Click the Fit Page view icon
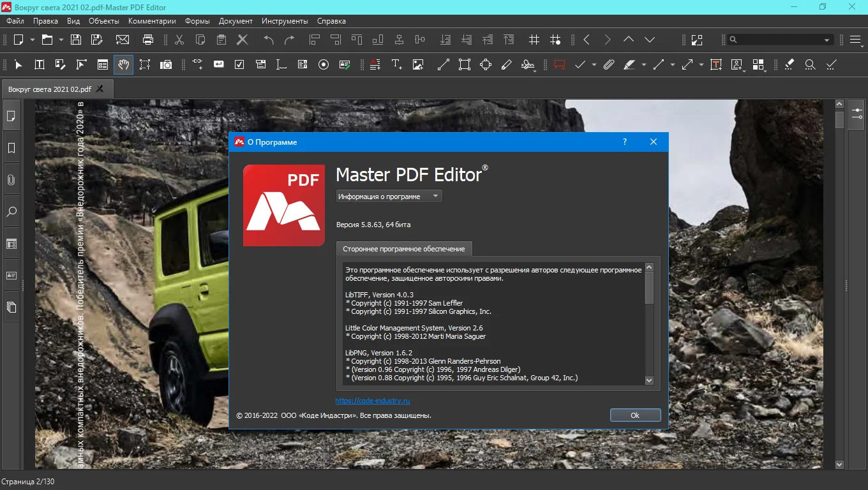868x490 pixels. click(696, 40)
